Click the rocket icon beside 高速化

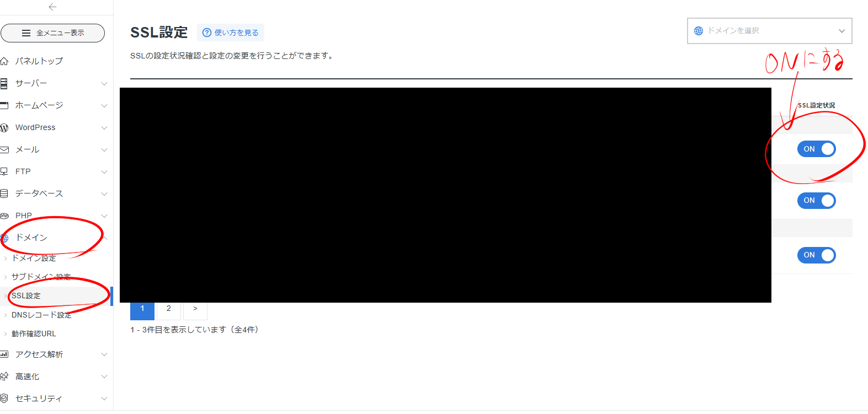(x=4, y=376)
